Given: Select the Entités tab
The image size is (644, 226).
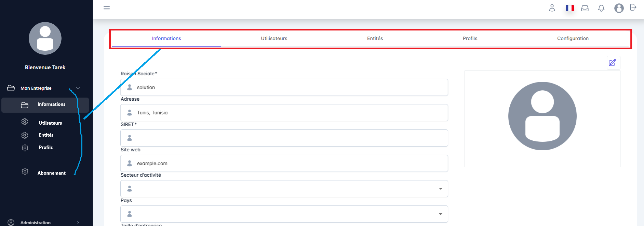Looking at the screenshot, I should (375, 38).
